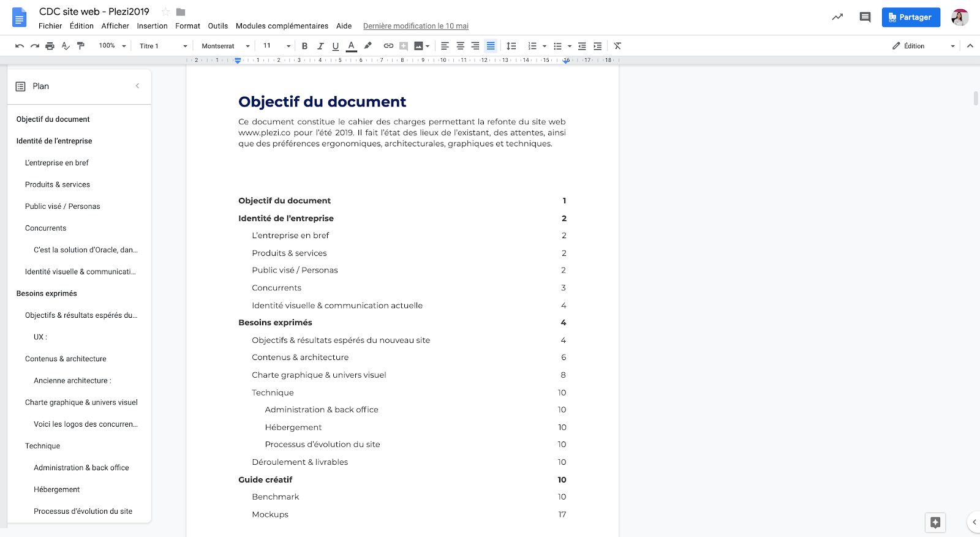This screenshot has height=537, width=980.
Task: Open Guide créatif table of contents entry
Action: (265, 479)
